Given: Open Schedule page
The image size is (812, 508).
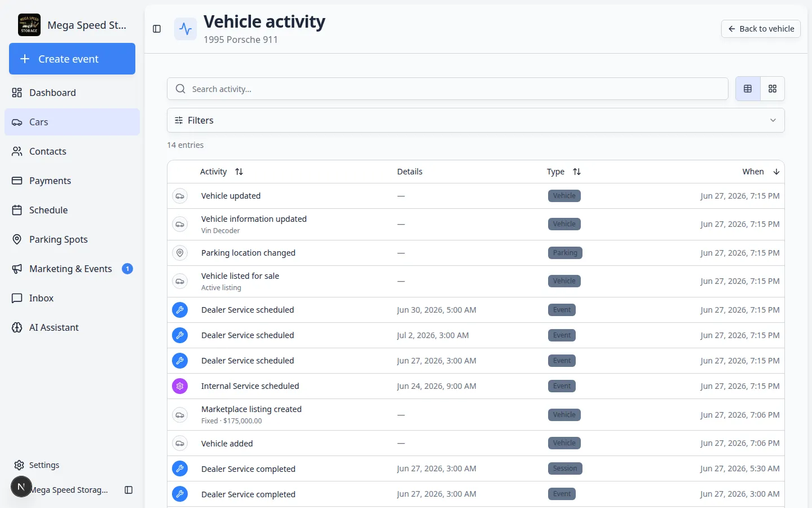Looking at the screenshot, I should point(72,210).
